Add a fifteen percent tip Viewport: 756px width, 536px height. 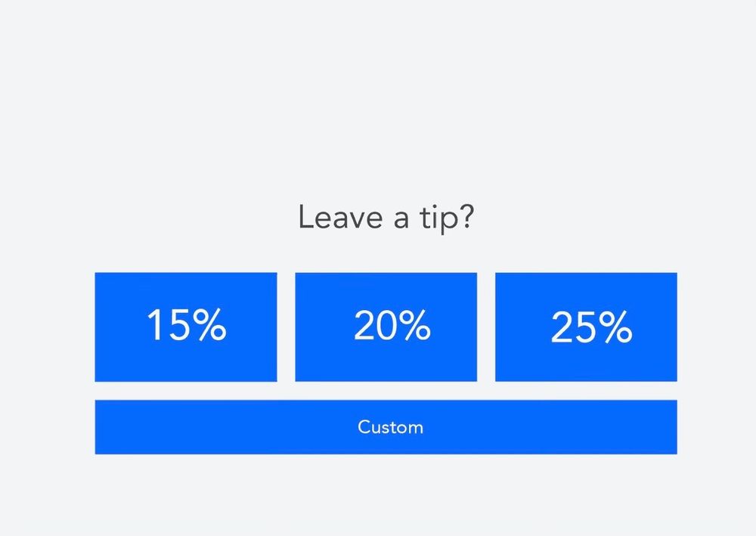pos(186,327)
